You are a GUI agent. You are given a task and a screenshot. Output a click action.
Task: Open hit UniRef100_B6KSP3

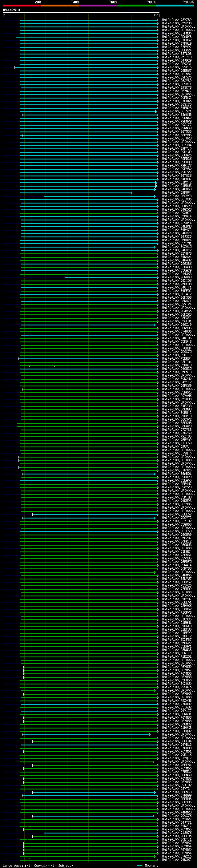[177, 206]
